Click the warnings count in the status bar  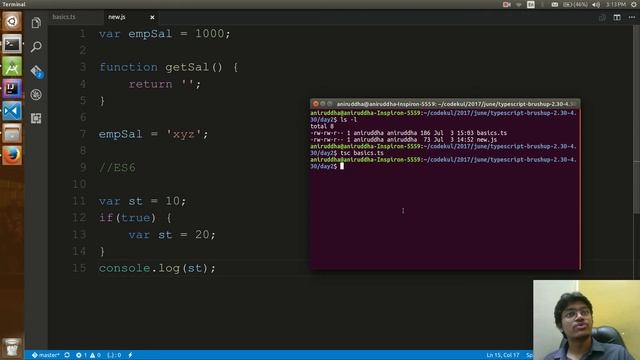coord(95,355)
